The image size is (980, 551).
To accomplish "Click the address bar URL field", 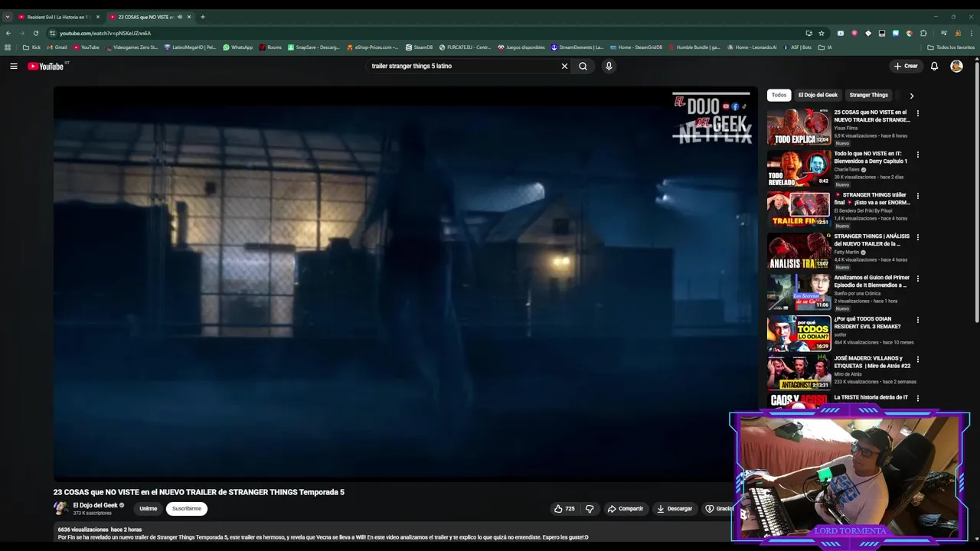I will tap(421, 33).
